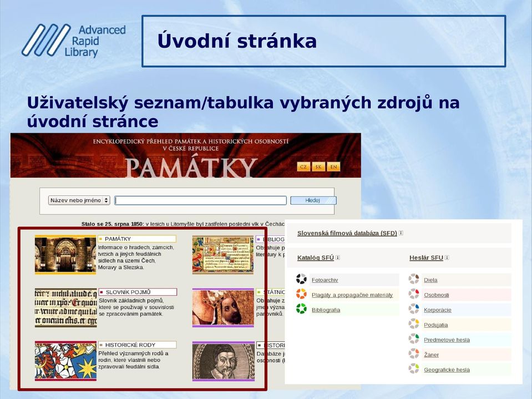
Task: Click the circle icon beside Geografické heslá
Action: (x=414, y=368)
